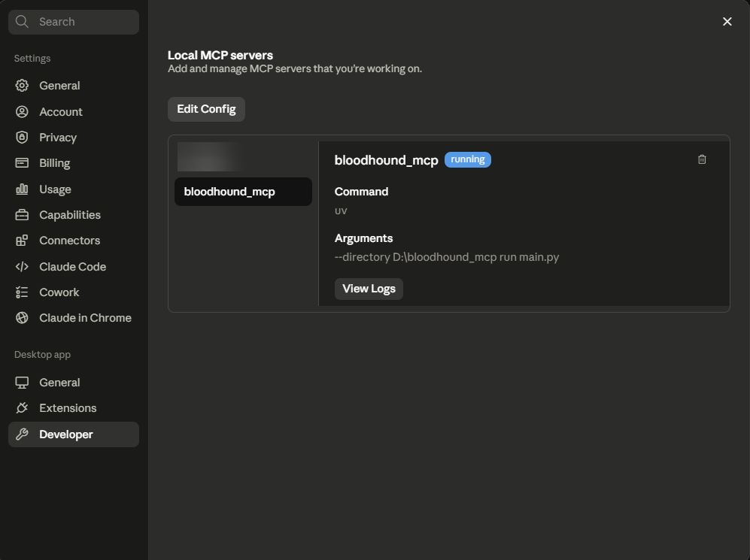The image size is (750, 560).
Task: Click the wrench icon beside Developer
Action: point(22,434)
